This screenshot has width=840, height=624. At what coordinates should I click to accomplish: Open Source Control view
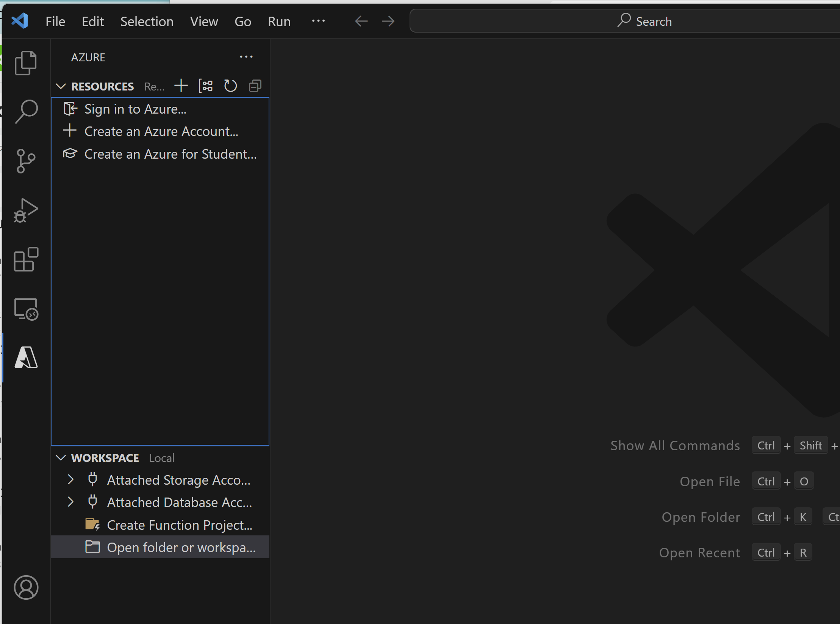pos(26,161)
